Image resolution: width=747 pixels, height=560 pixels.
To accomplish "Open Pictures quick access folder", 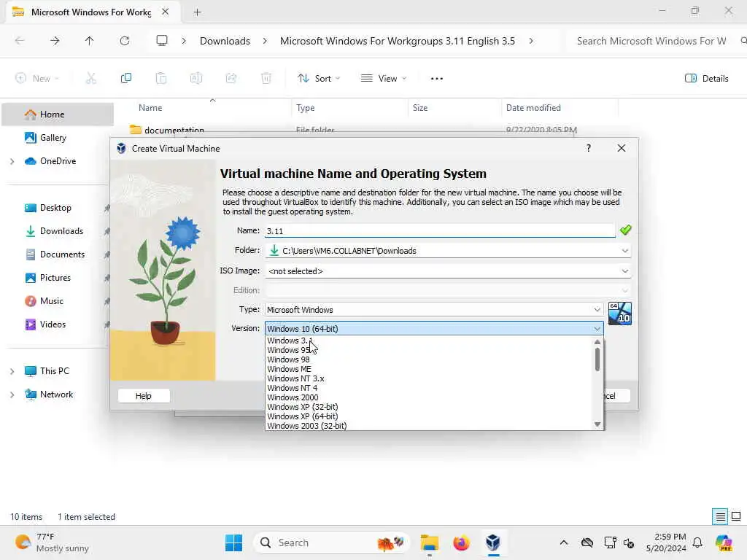I will [55, 278].
